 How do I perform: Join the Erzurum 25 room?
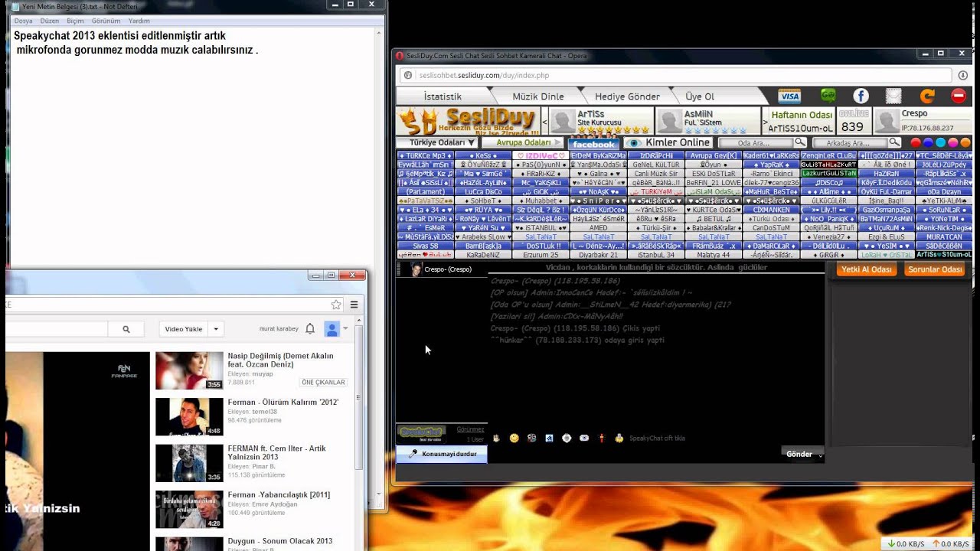tap(541, 255)
